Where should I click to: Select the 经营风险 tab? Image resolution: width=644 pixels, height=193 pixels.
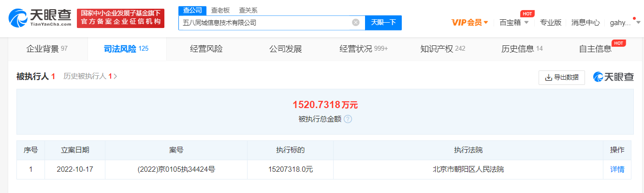pos(206,49)
